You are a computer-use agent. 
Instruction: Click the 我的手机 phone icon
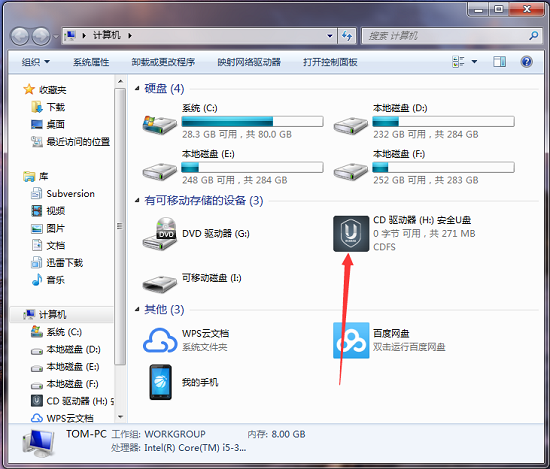[x=161, y=382]
